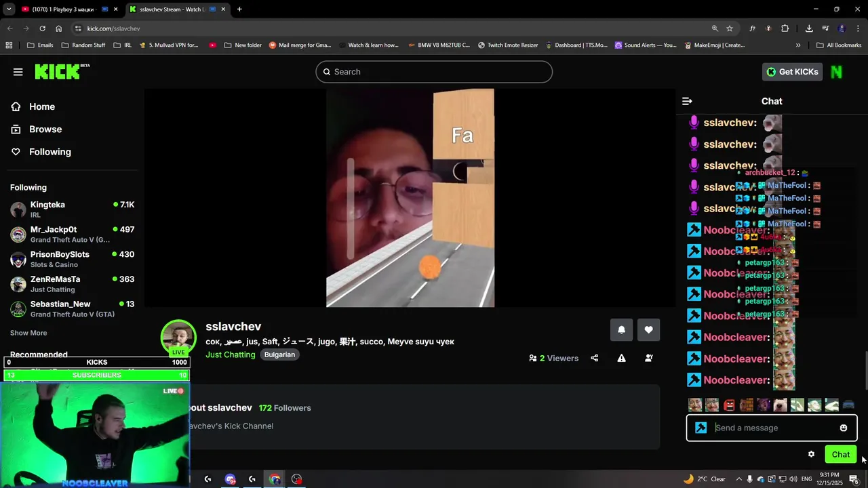This screenshot has height=488, width=868.
Task: Open the emoji picker in chat input
Action: click(844, 428)
